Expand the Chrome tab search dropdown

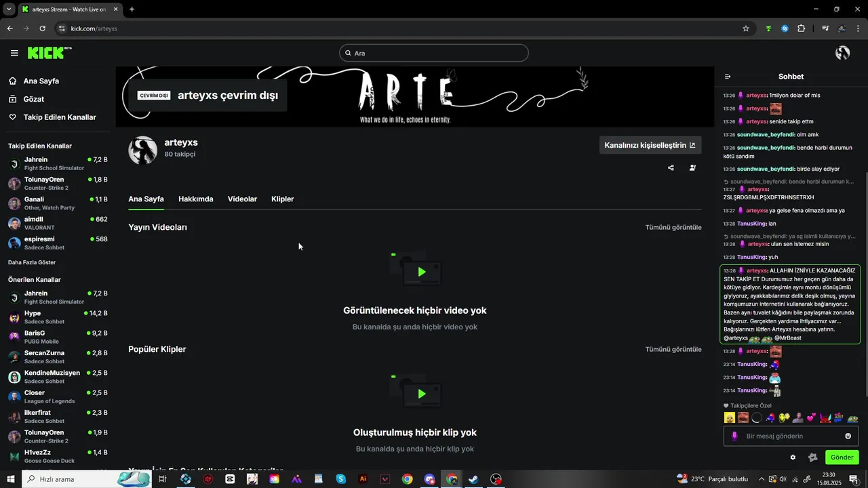click(x=9, y=9)
